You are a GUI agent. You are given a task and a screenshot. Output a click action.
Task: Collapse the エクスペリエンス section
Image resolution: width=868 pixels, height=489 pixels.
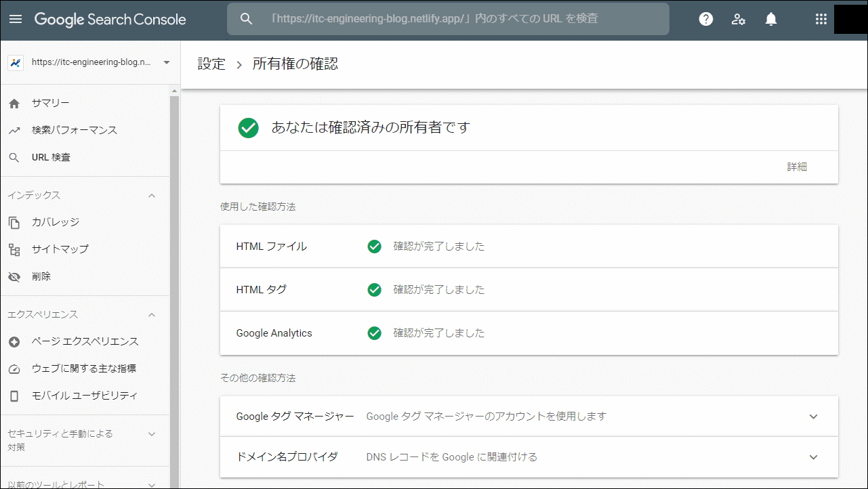pyautogui.click(x=152, y=314)
